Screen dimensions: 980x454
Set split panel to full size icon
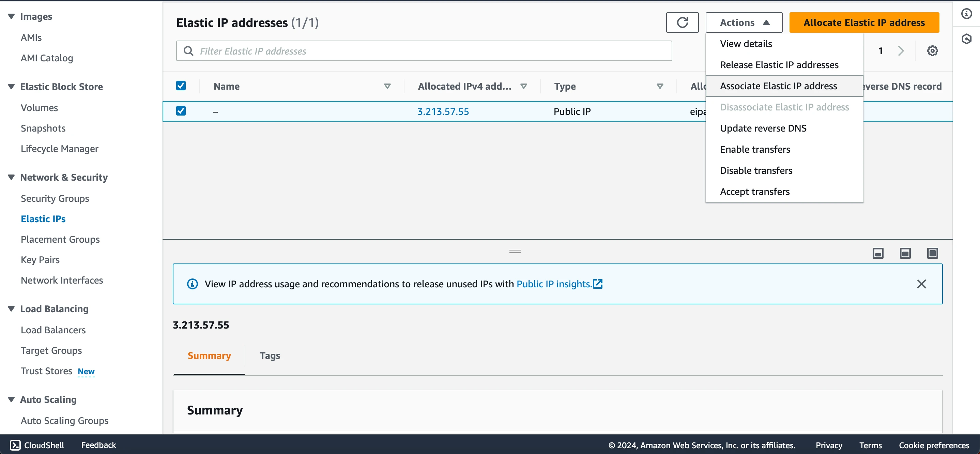(x=932, y=253)
